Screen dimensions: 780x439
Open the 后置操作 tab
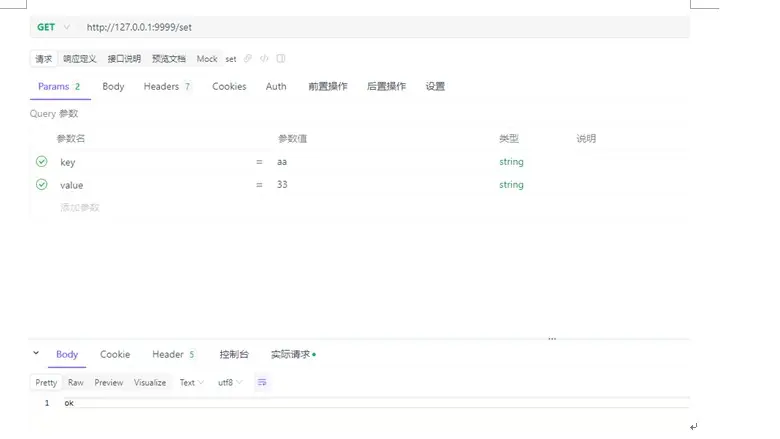(387, 87)
